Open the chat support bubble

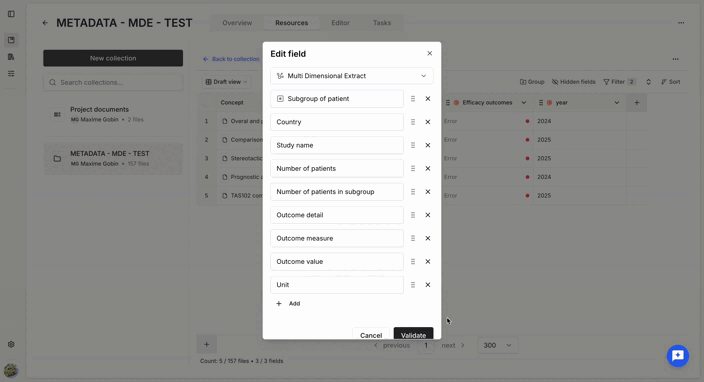pos(678,356)
